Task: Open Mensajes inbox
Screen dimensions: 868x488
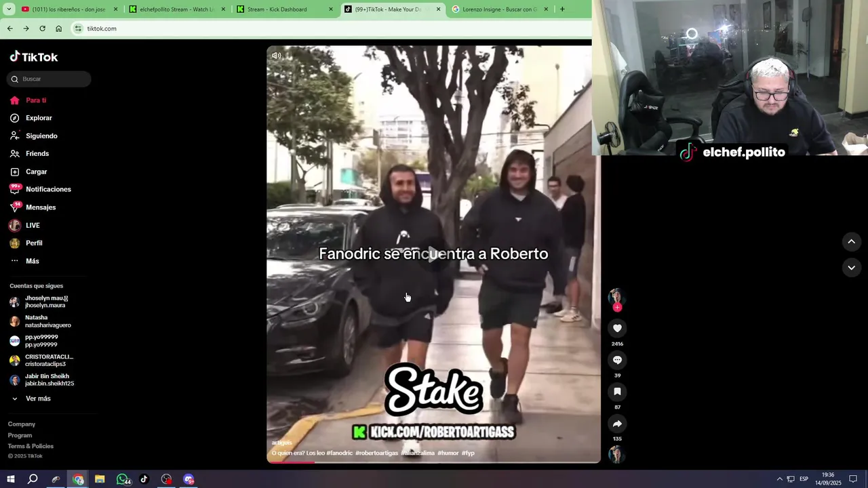Action: (33, 207)
